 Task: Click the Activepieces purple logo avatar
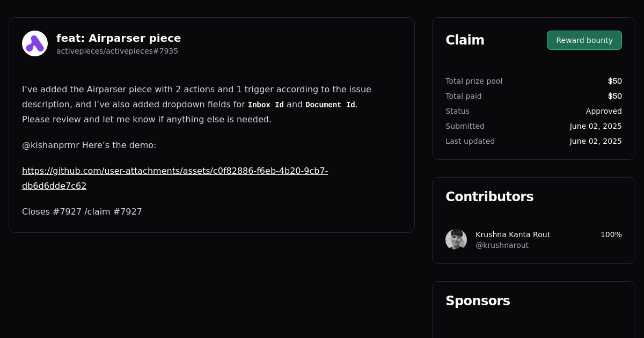[35, 43]
